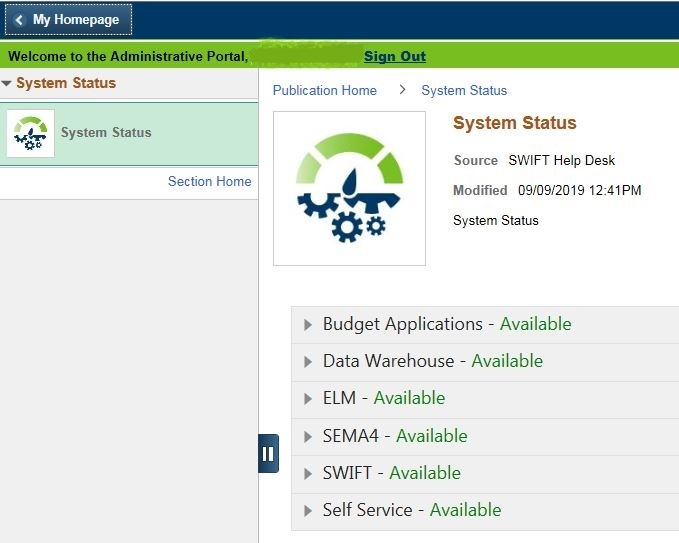Toggle the sidebar collapse pause-bar handle

pos(268,453)
